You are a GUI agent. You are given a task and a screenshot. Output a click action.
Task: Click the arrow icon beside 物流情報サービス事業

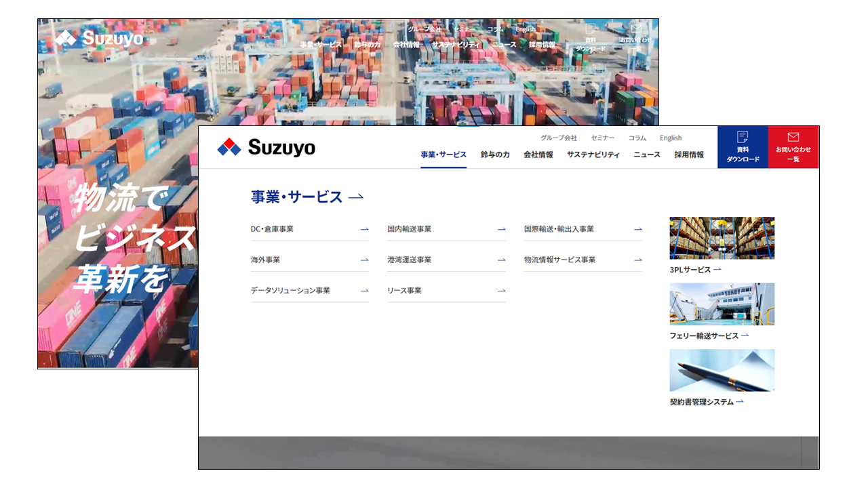pyautogui.click(x=638, y=260)
